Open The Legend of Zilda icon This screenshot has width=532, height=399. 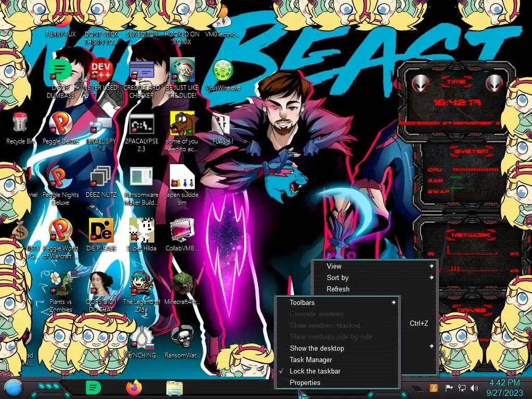pos(141,292)
